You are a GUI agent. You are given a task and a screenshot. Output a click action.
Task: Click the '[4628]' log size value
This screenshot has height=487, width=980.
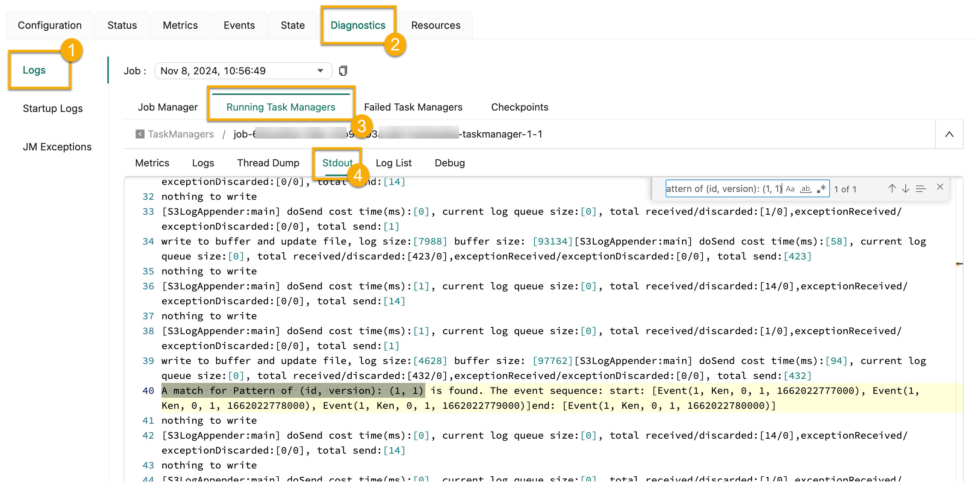(x=430, y=361)
